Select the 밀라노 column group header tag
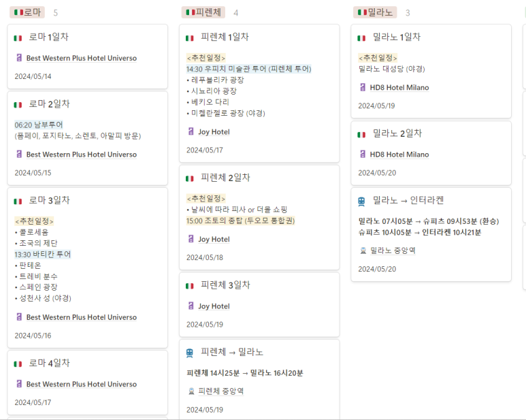526x420 pixels. 375,12
